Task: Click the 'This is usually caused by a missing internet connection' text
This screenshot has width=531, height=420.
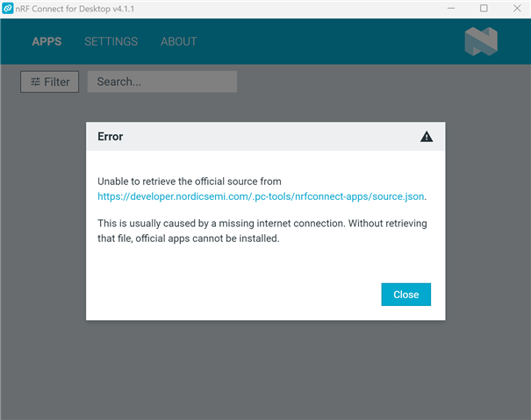Action: [221, 224]
